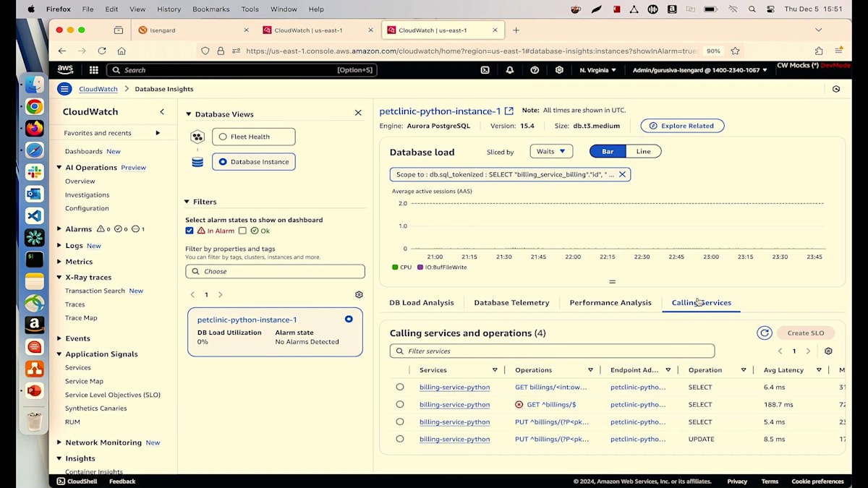Expand Favorites and recents submenu
The width and height of the screenshot is (868, 488).
click(158, 133)
